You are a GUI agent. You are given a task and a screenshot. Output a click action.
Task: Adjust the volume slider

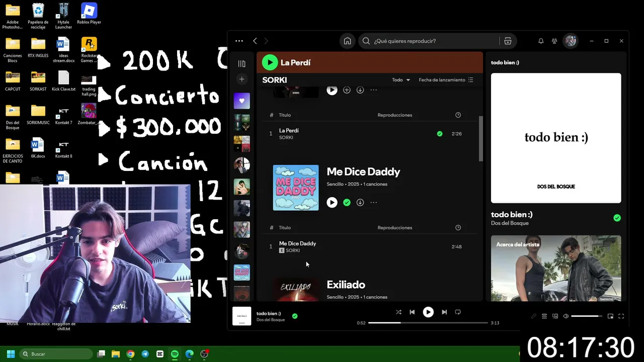(587, 316)
